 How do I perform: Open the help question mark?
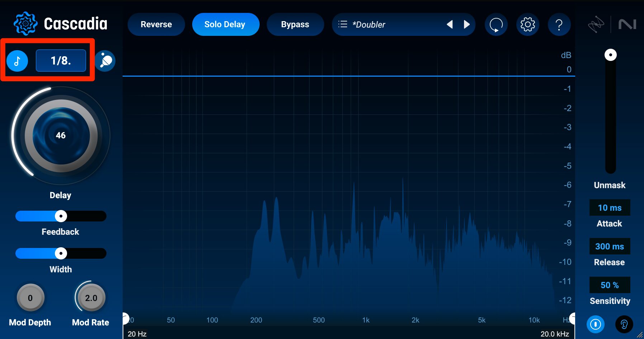[559, 25]
